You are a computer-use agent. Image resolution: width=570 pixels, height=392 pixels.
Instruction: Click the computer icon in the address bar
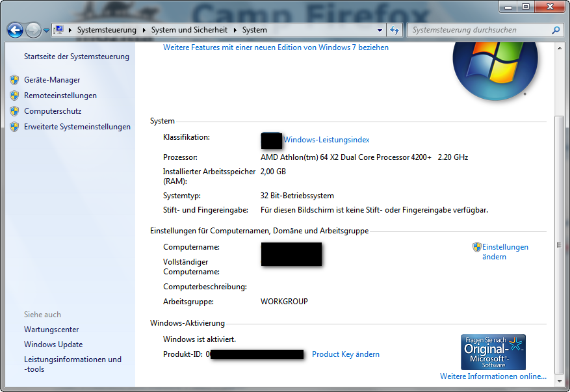pos(59,30)
